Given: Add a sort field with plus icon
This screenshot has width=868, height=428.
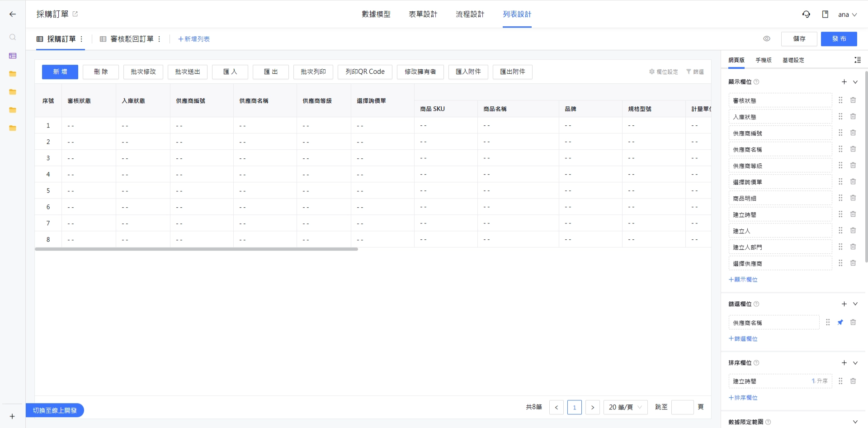Looking at the screenshot, I should click(x=844, y=363).
